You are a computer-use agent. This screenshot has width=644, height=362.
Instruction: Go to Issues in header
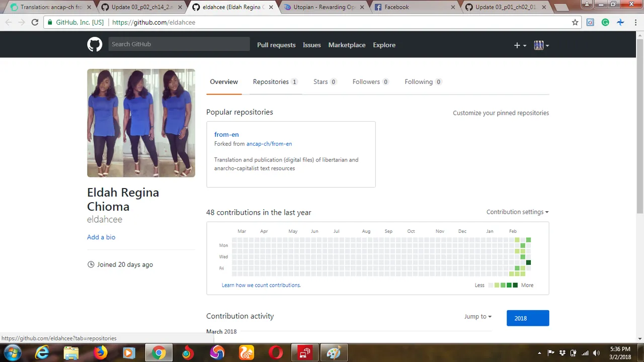312,45
